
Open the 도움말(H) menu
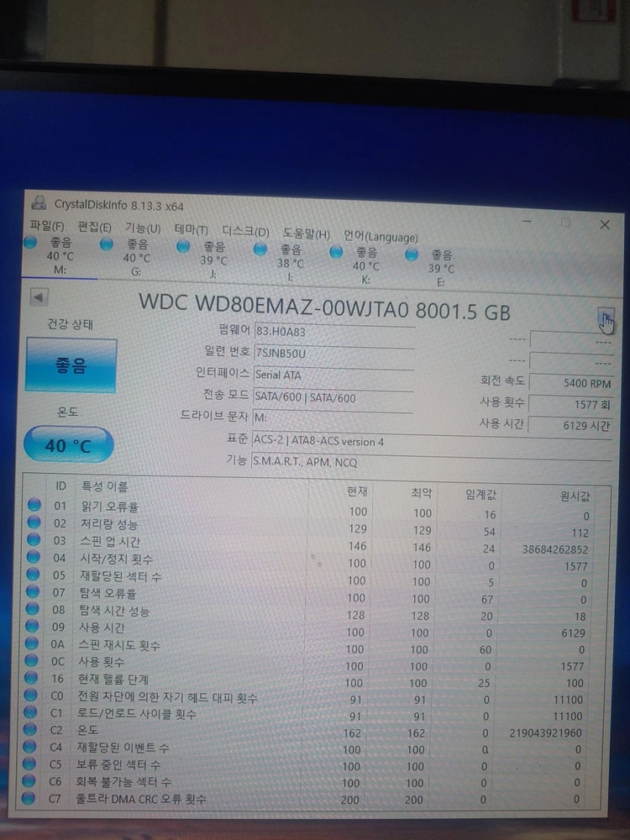click(x=306, y=234)
